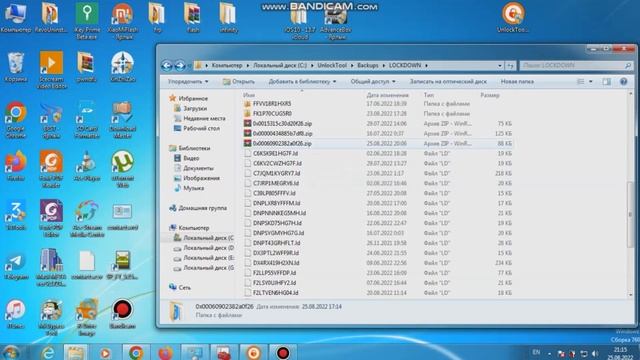640x360 pixels.
Task: Switch to Chrome on the taskbar
Action: pos(136,353)
